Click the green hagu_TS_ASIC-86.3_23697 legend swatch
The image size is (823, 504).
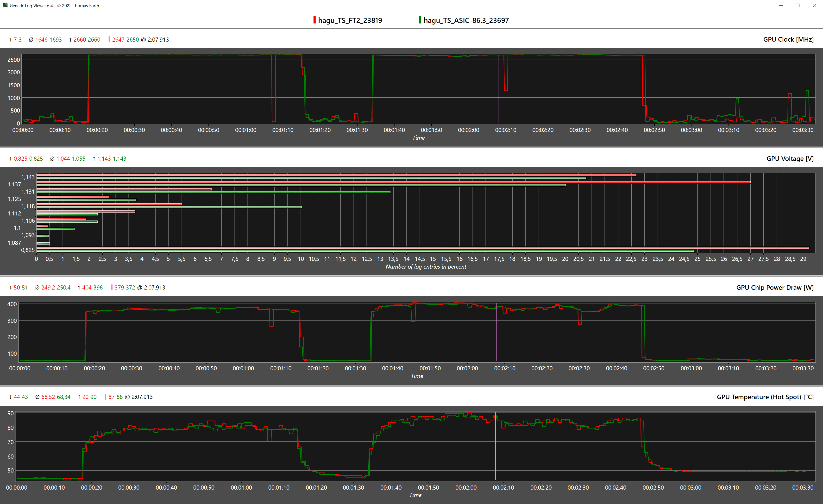(420, 20)
